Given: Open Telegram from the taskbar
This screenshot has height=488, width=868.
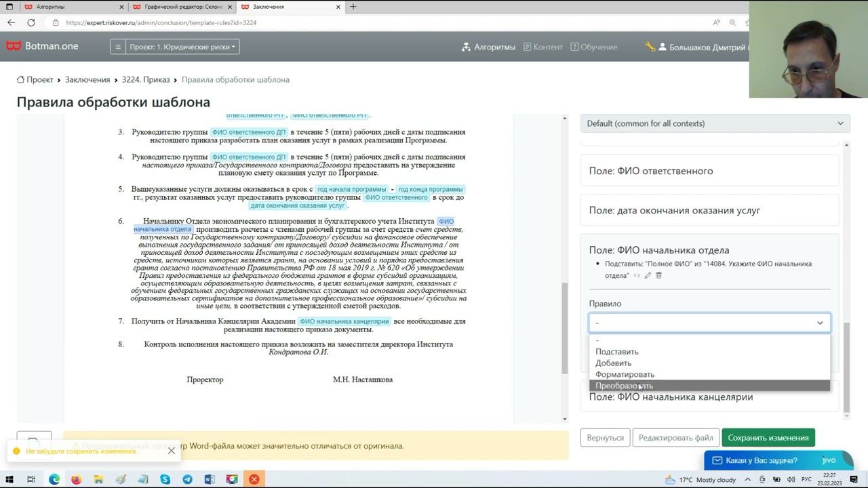Looking at the screenshot, I should click(187, 479).
